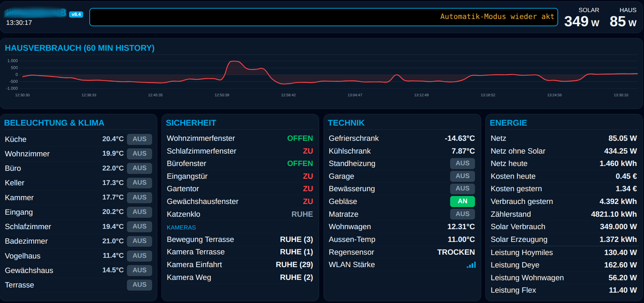Click the Katzenklo RUHE status
Screen dimensions: 644x303
302,214
